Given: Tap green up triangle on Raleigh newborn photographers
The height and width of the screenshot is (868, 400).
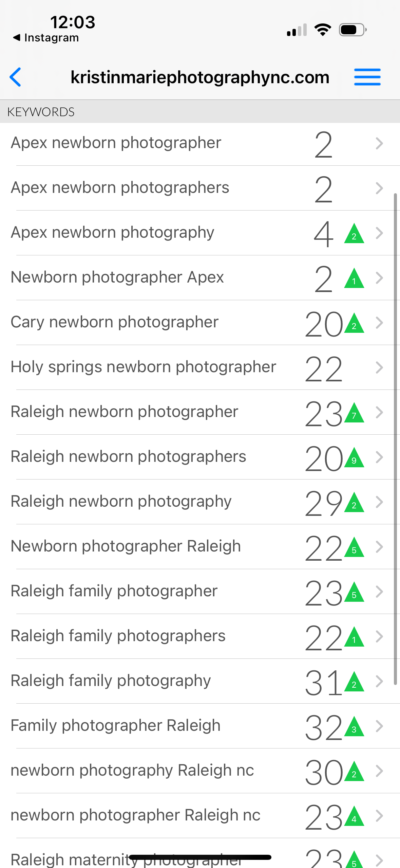Looking at the screenshot, I should pyautogui.click(x=354, y=458).
